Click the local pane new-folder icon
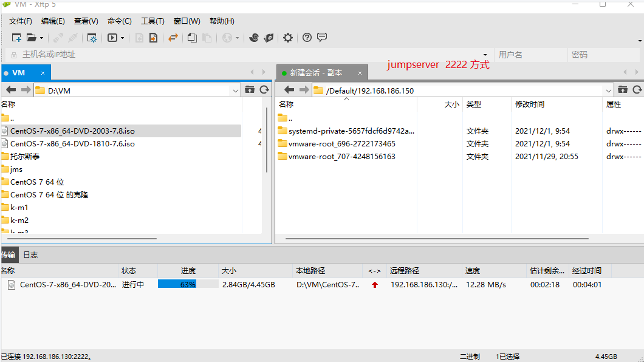 250,89
